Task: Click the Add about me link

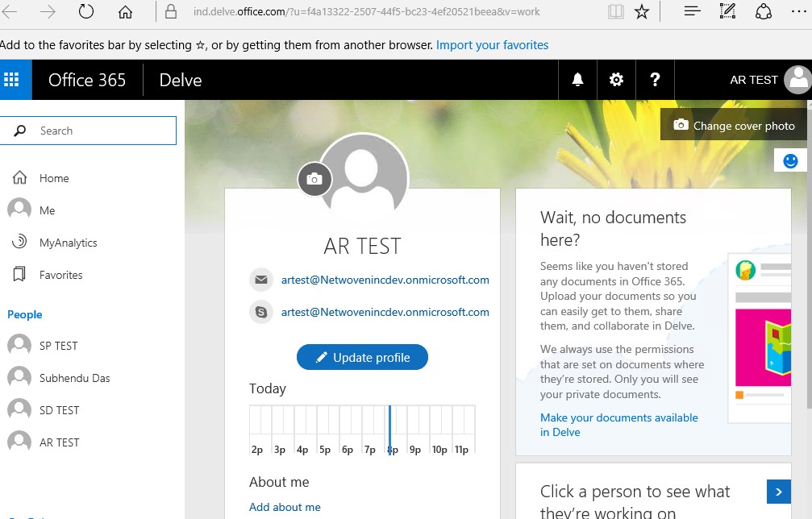Action: [x=285, y=507]
